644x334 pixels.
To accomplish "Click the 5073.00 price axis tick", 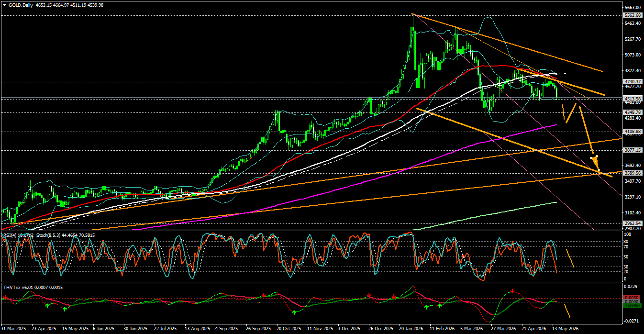I will (633, 55).
